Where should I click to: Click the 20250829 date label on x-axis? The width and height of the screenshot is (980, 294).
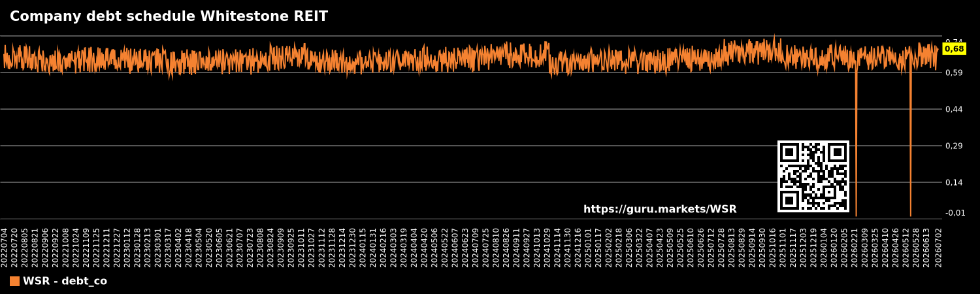[x=743, y=248]
